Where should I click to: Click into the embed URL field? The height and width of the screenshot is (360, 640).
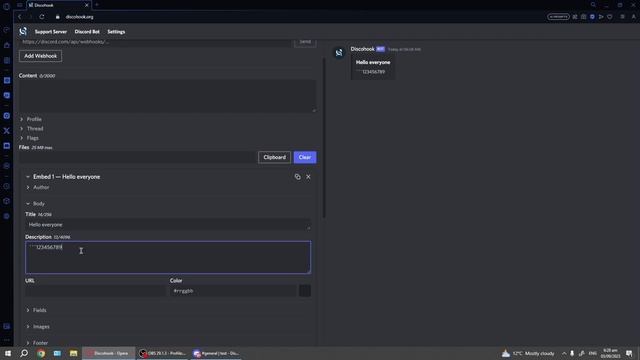pyautogui.click(x=96, y=291)
